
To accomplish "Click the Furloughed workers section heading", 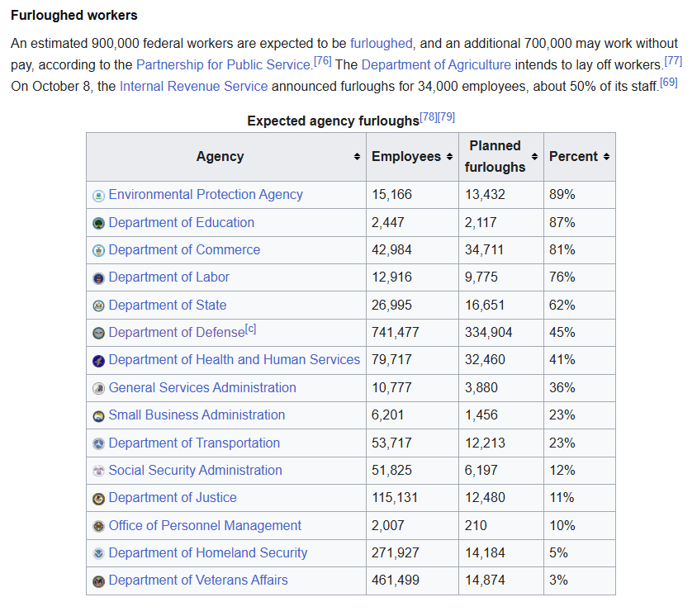I will (74, 16).
